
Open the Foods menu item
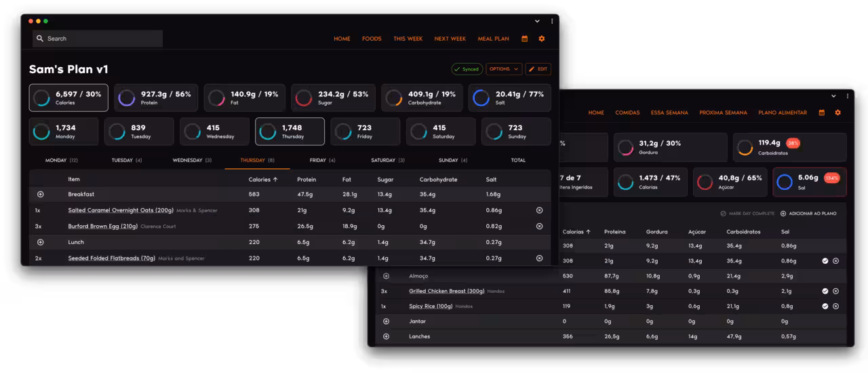(372, 39)
